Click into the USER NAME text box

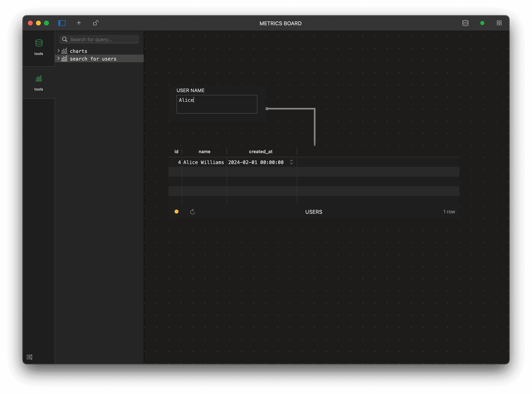coord(217,104)
